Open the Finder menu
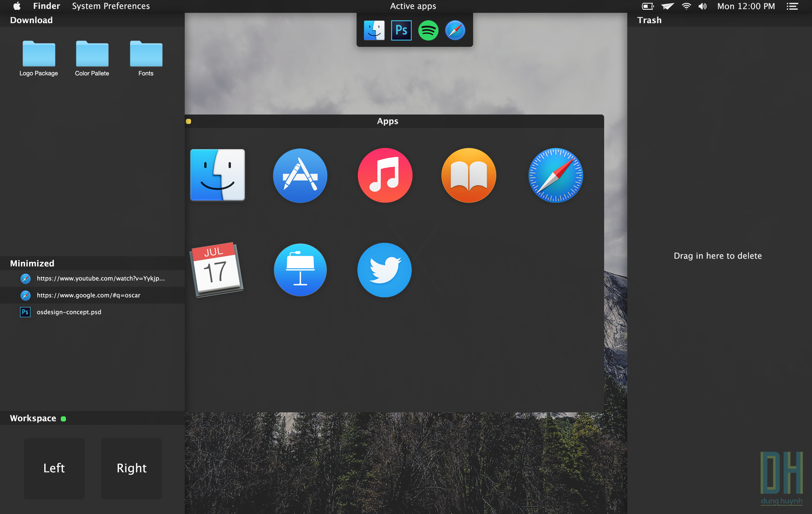Image resolution: width=812 pixels, height=514 pixels. [46, 6]
